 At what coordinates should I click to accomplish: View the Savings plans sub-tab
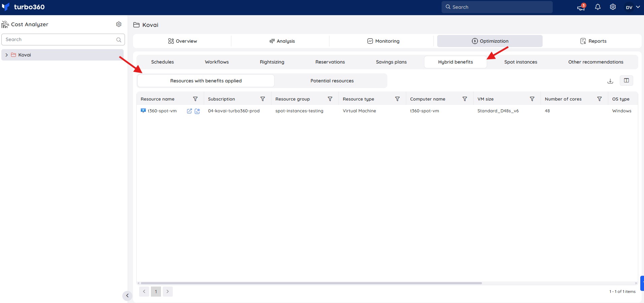coord(391,62)
